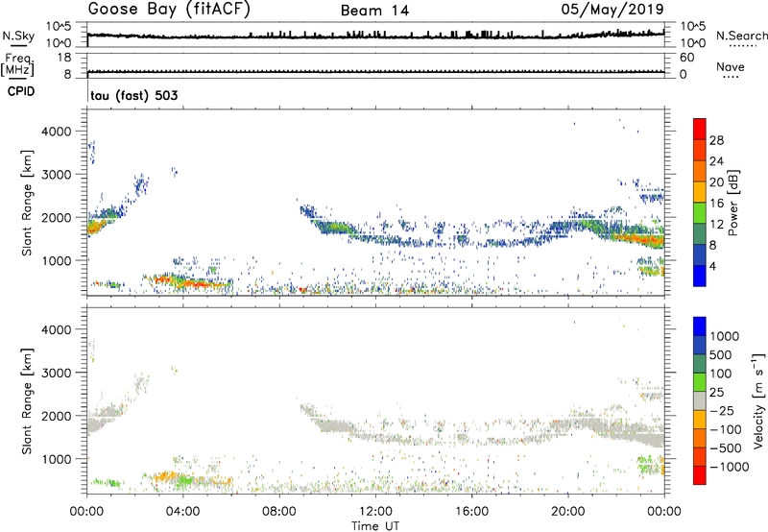Click the 'Slant Range [km]' label of velocity panel
Image resolution: width=768 pixels, height=532 pixels.
pyautogui.click(x=27, y=401)
